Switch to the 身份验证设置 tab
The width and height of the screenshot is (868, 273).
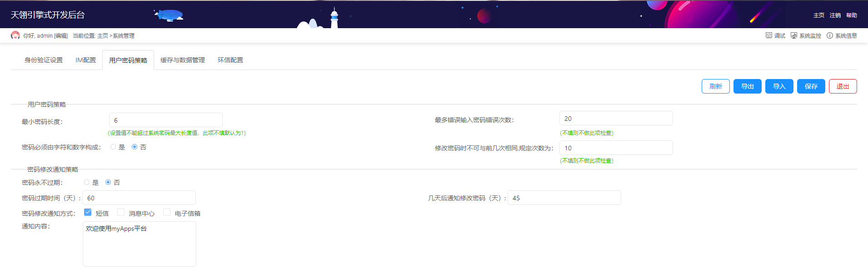(x=44, y=60)
